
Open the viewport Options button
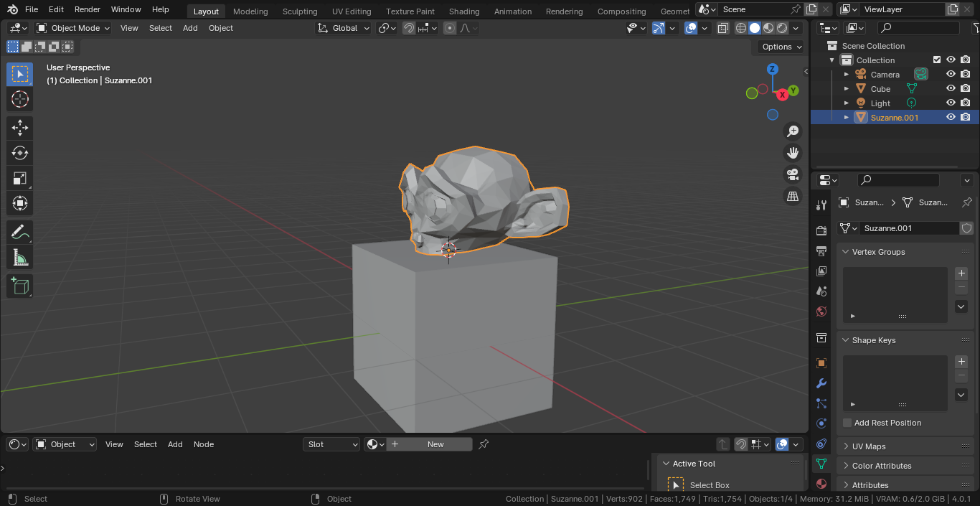(x=781, y=47)
